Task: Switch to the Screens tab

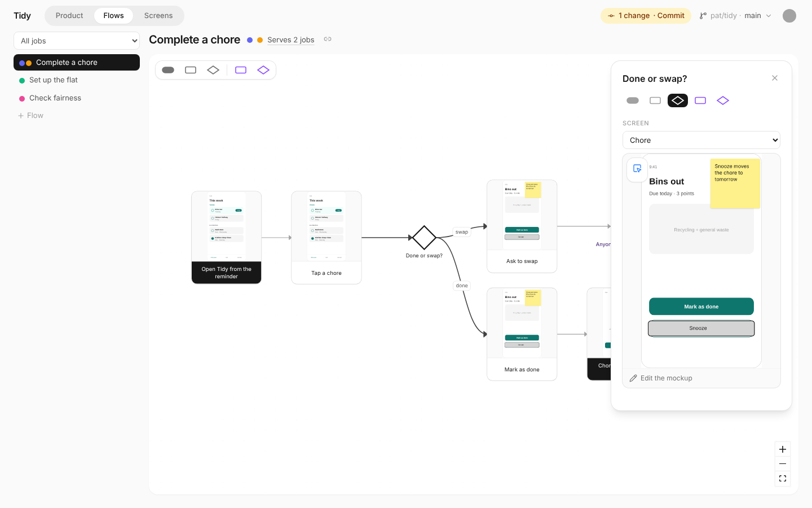Action: point(158,16)
